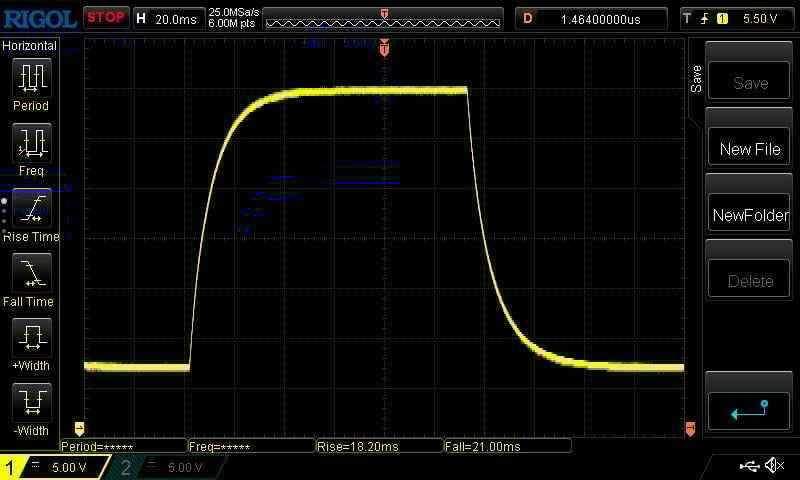Select the channel 1 label at bottom
Viewport: 800px width, 480px height.
pyautogui.click(x=9, y=467)
